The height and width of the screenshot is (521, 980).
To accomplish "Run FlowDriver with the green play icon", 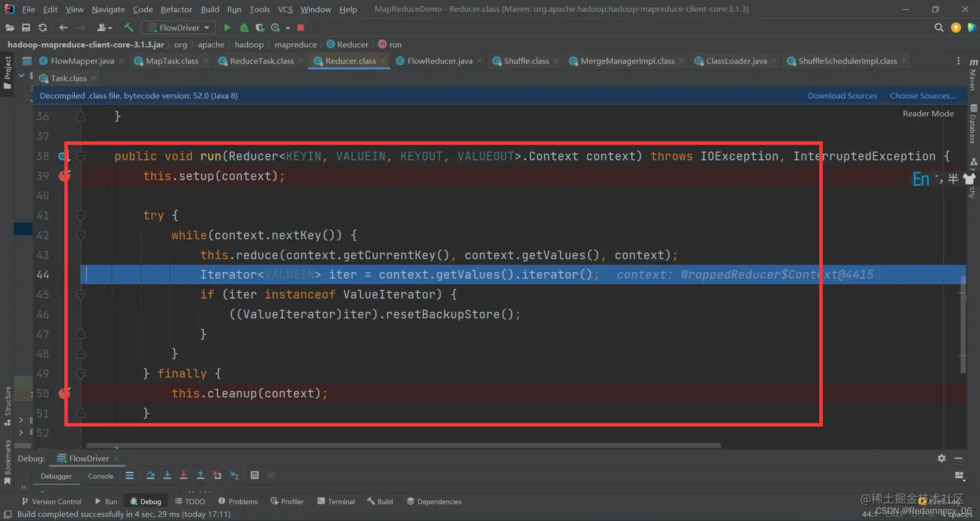I will (227, 28).
